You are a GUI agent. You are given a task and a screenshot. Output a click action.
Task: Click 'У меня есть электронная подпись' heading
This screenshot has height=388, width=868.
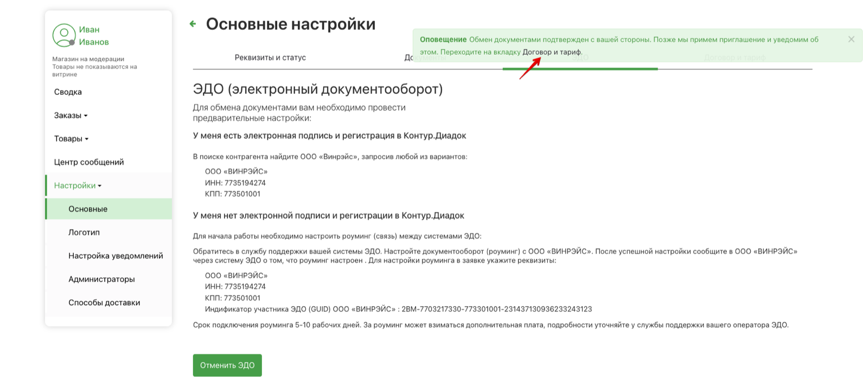pos(330,135)
